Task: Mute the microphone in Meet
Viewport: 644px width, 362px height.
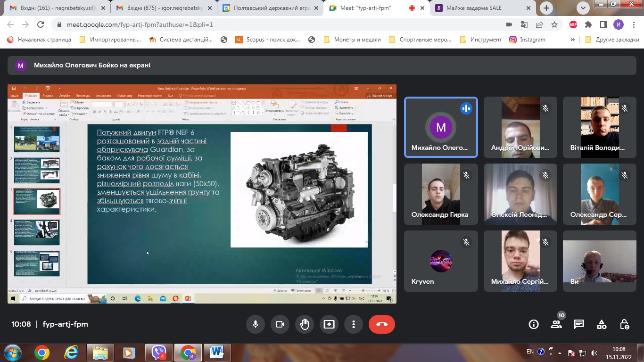Action: [256, 324]
